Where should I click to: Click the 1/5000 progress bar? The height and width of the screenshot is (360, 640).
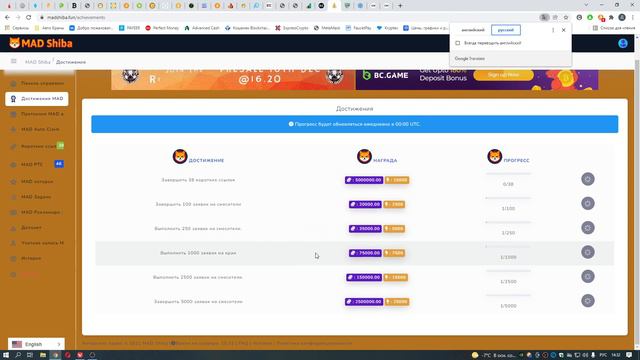508,296
